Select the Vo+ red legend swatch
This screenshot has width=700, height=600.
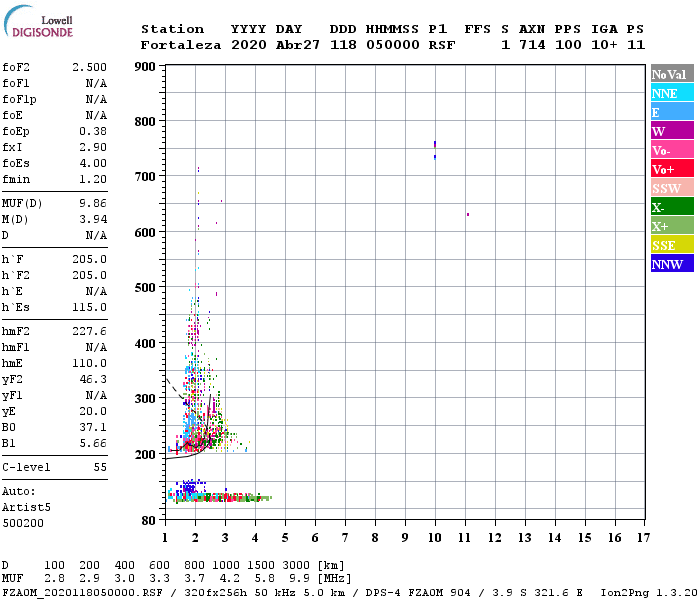click(672, 169)
